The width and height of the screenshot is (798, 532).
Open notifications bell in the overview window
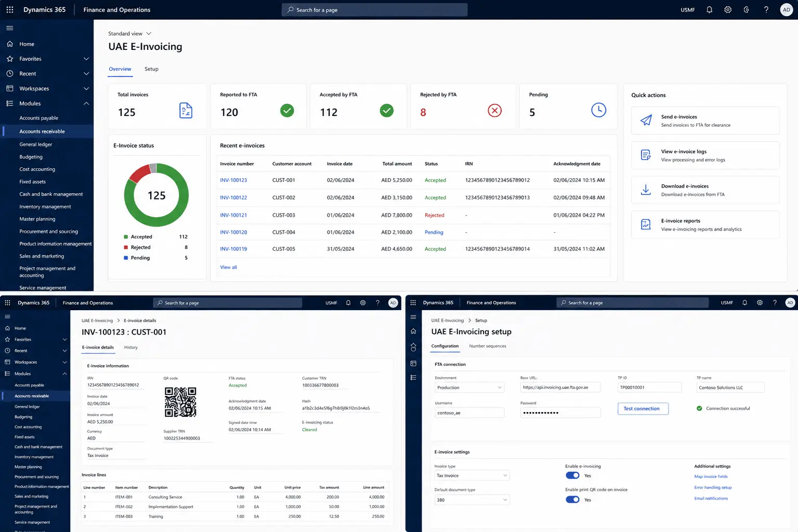(709, 10)
